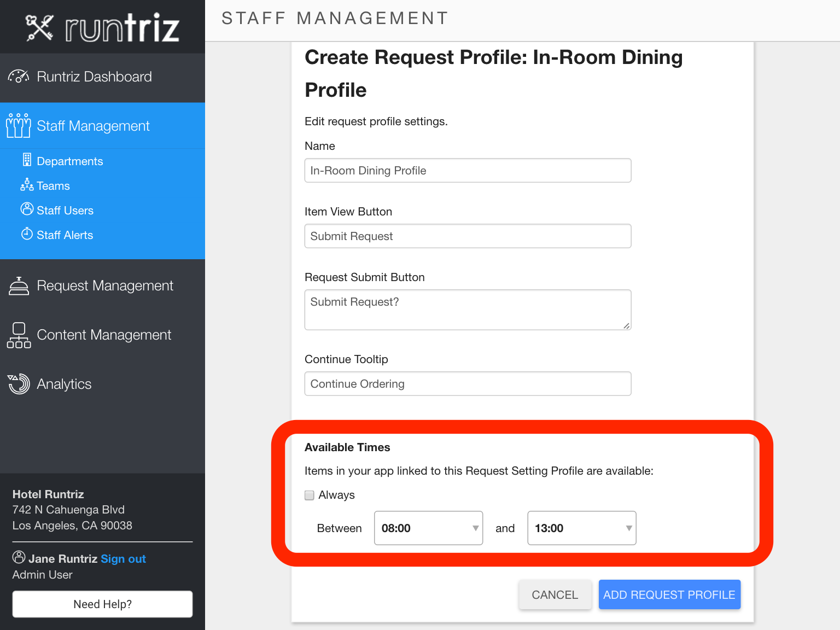Click the Teams hierarchy icon
The width and height of the screenshot is (840, 630).
[27, 185]
